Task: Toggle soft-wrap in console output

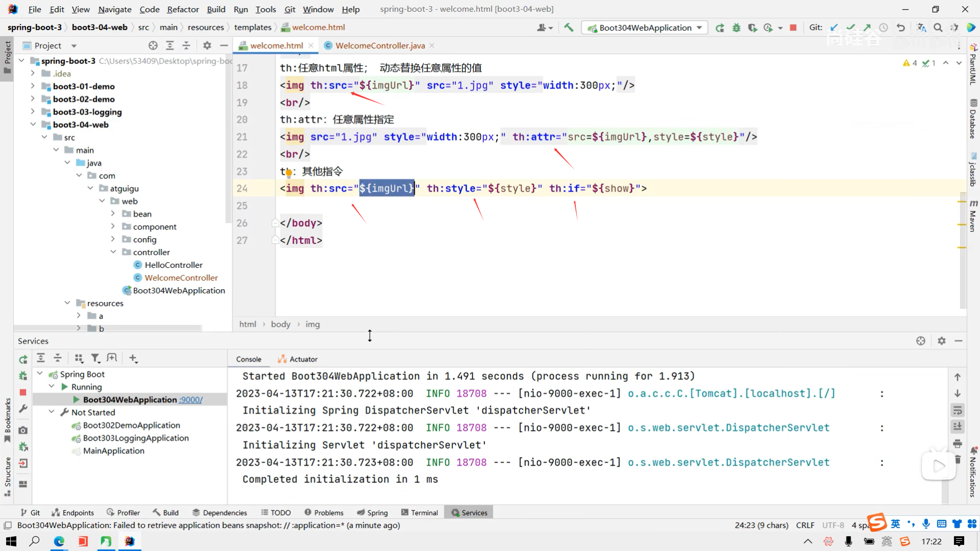Action: coord(958,410)
